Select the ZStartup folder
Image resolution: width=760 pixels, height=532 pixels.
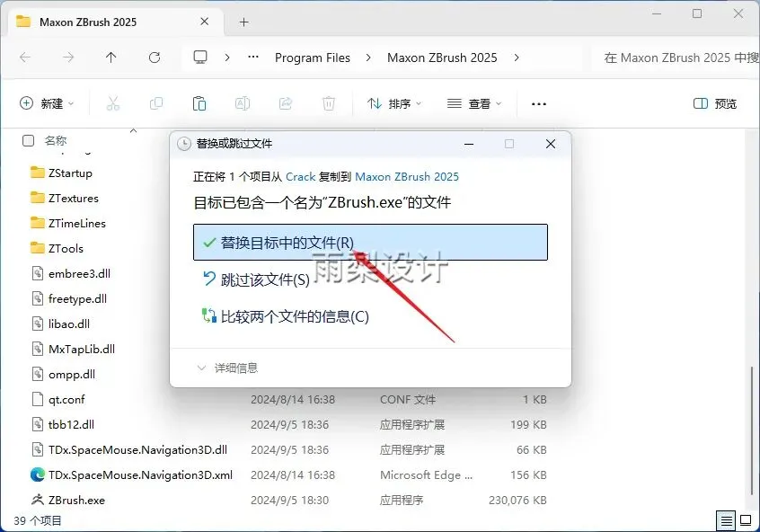tap(61, 173)
